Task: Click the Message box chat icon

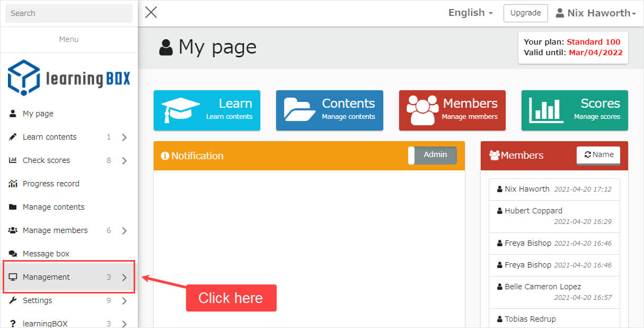Action: click(13, 254)
